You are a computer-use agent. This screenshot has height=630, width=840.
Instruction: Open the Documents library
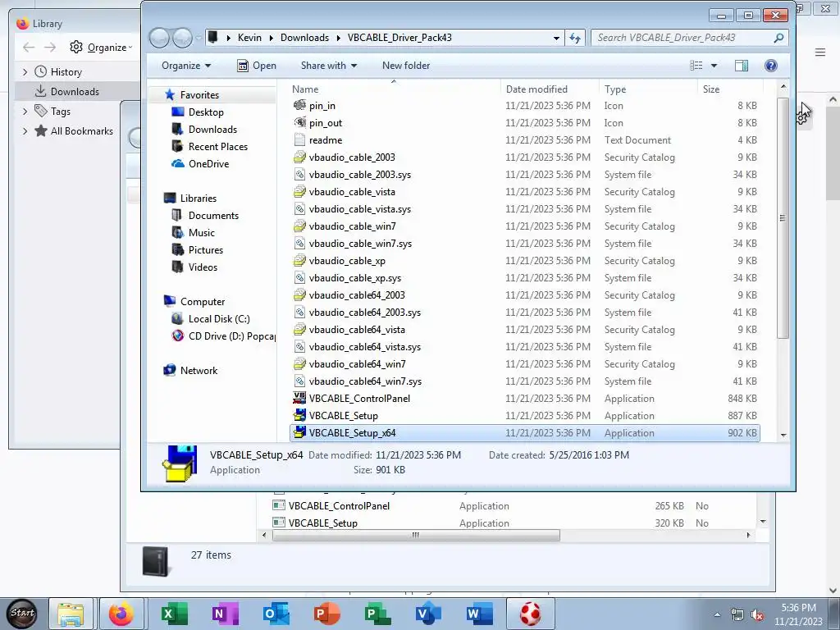point(213,216)
